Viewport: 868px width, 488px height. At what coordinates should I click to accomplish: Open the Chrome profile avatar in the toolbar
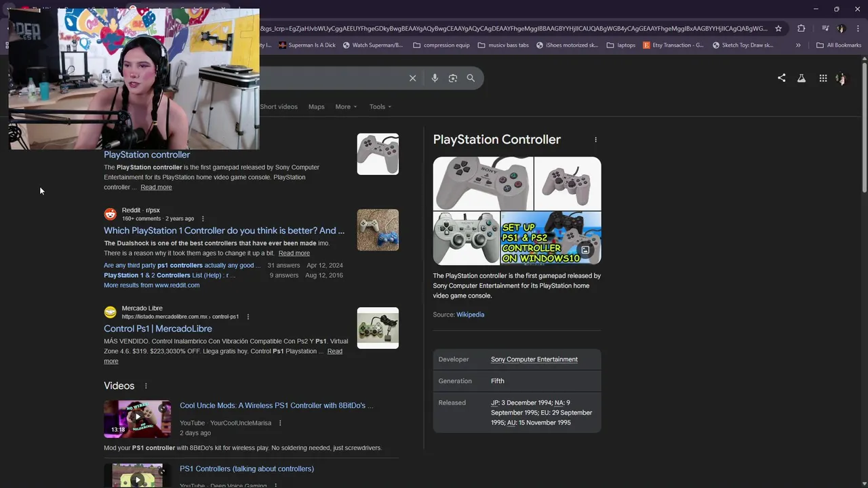coord(841,28)
